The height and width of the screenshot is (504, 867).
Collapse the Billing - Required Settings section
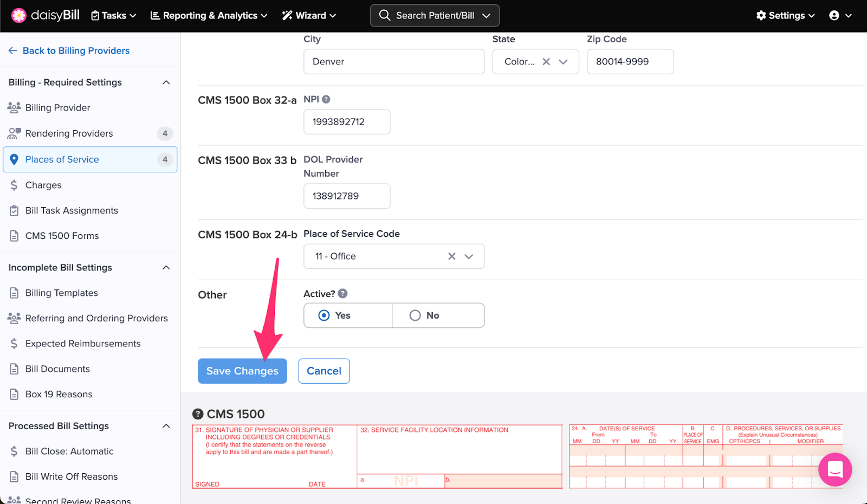pos(166,82)
